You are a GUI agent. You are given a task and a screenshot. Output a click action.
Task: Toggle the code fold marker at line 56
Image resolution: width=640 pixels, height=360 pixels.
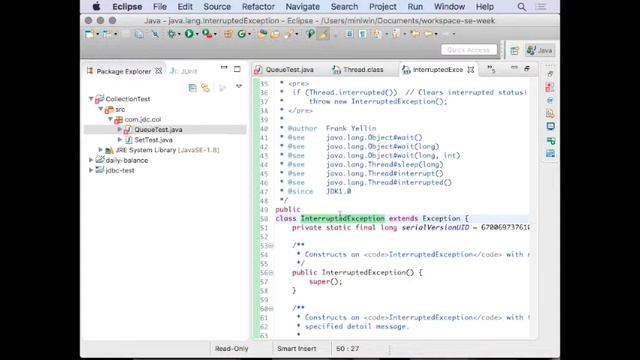[x=271, y=273]
